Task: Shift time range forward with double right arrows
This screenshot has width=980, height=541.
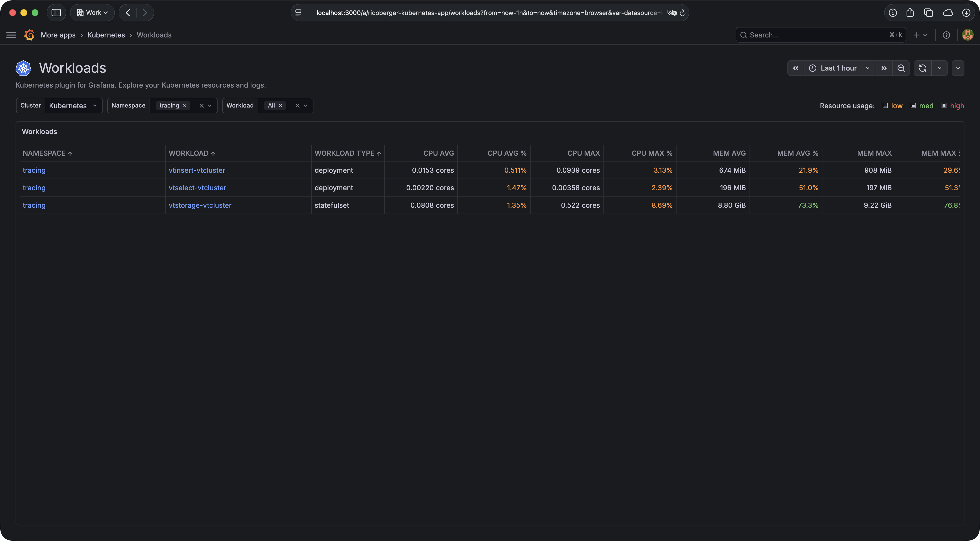Action: click(884, 68)
